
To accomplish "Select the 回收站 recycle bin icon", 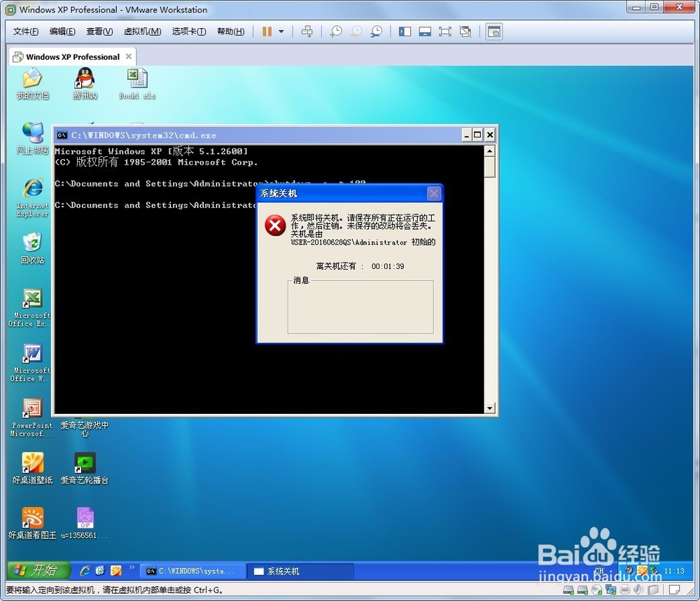I will [x=32, y=248].
